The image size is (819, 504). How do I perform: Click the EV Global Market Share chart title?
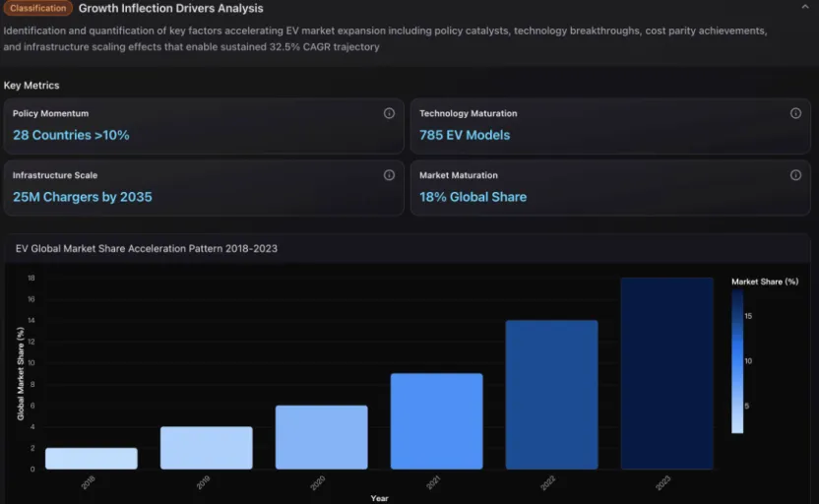pyautogui.click(x=147, y=249)
